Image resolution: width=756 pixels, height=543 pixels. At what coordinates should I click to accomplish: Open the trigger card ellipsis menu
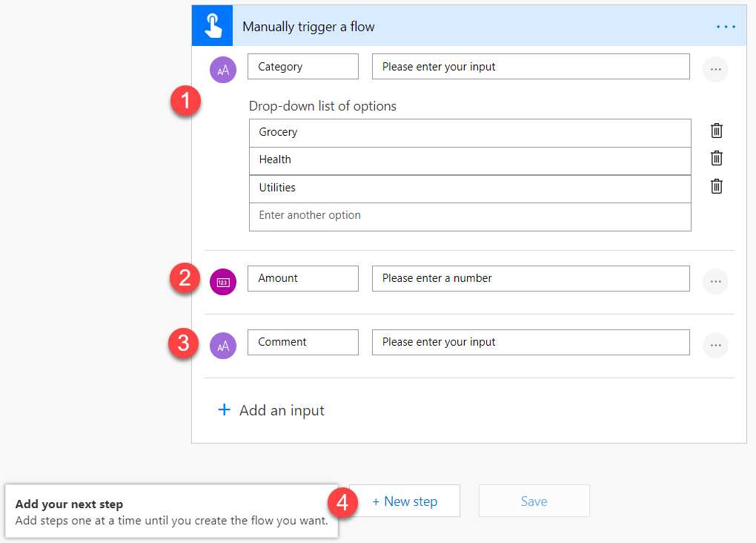pos(726,27)
